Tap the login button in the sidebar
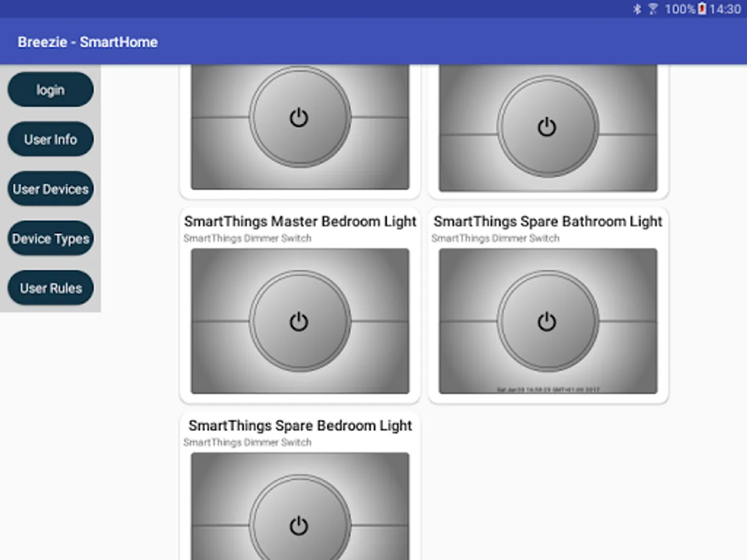747x560 pixels. (x=50, y=90)
